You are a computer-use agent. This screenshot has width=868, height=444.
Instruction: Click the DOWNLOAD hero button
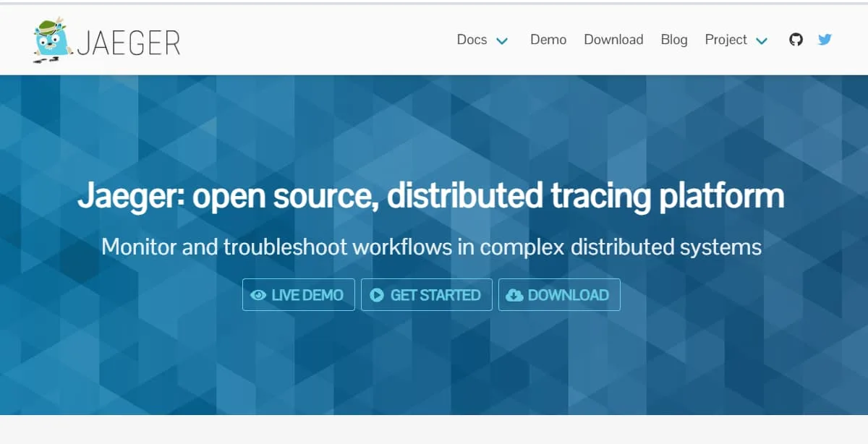[x=559, y=295]
